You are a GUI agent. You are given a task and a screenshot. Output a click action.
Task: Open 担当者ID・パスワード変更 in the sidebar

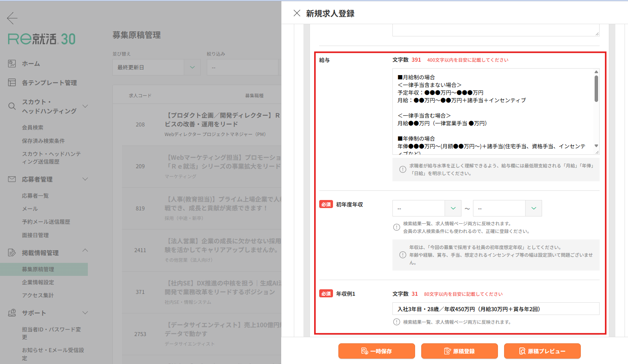point(51,333)
